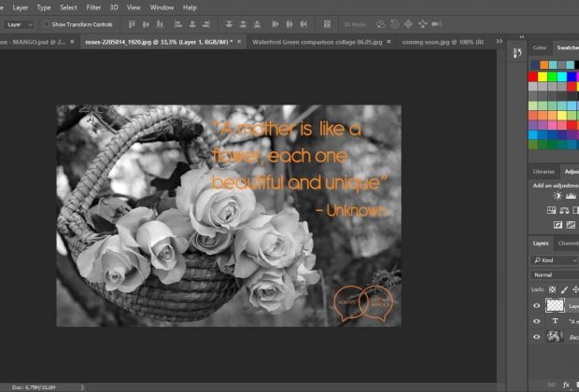Open the History panel icon
The width and height of the screenshot is (579, 392).
(517, 53)
